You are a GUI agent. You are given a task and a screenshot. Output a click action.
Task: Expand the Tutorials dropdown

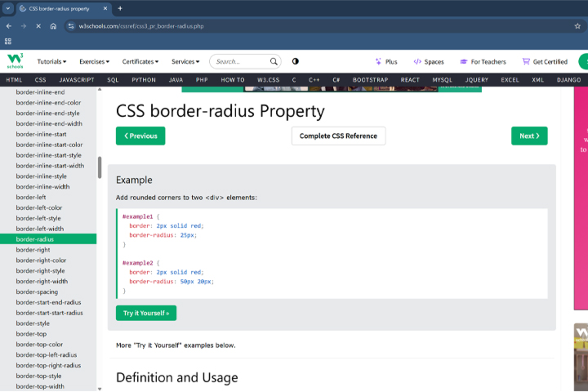[x=51, y=61]
